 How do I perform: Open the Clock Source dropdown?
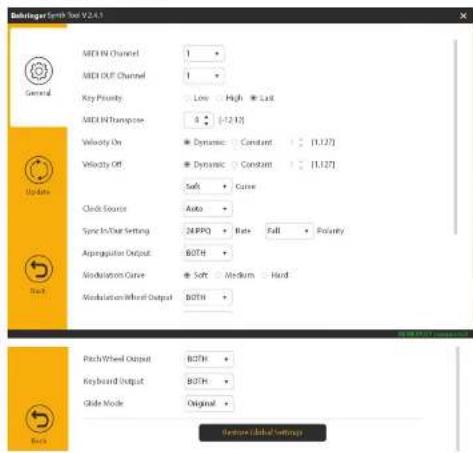[x=208, y=209]
